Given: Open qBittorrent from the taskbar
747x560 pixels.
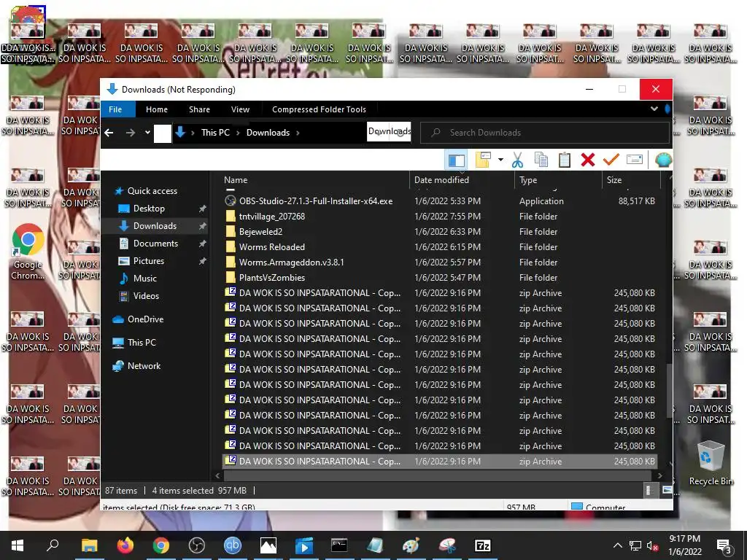Looking at the screenshot, I should point(233,545).
